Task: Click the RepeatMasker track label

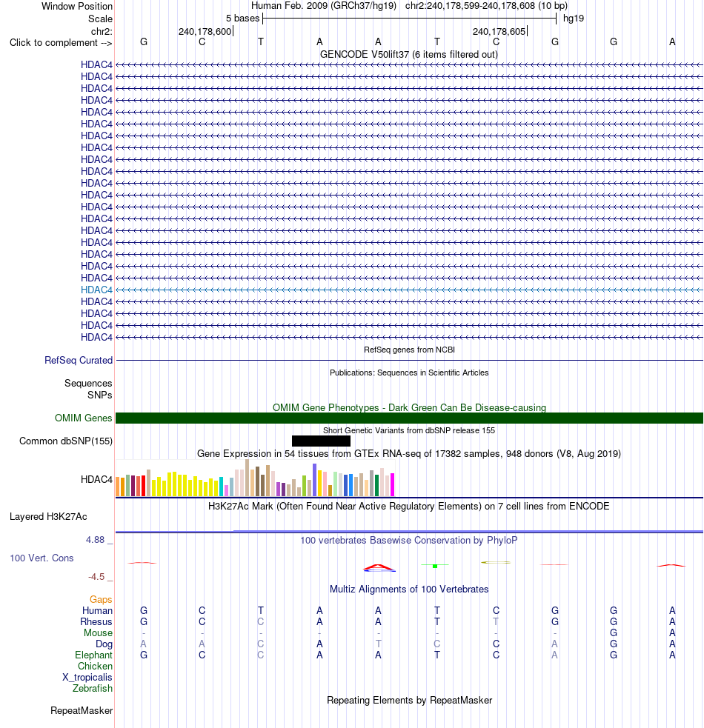Action: tap(82, 711)
